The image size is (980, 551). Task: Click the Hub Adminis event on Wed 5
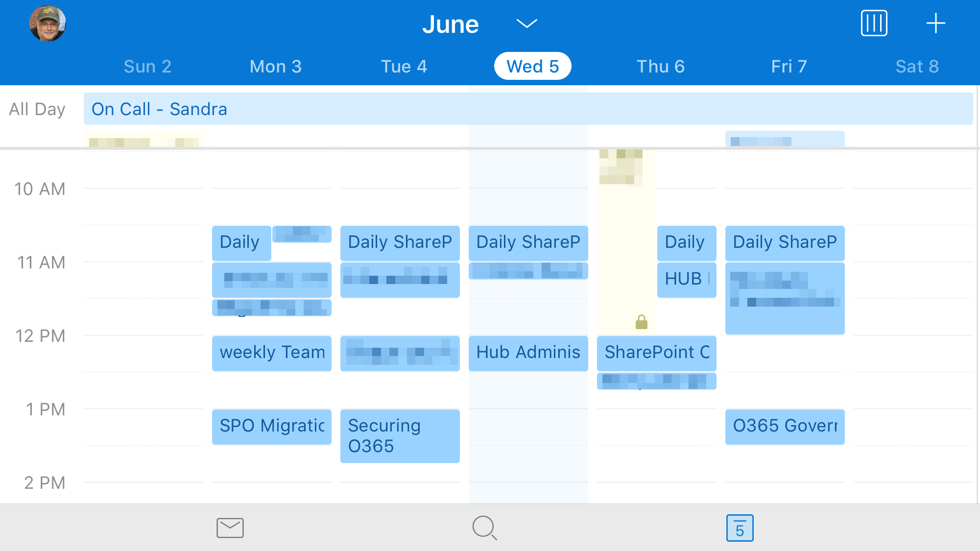pyautogui.click(x=527, y=353)
